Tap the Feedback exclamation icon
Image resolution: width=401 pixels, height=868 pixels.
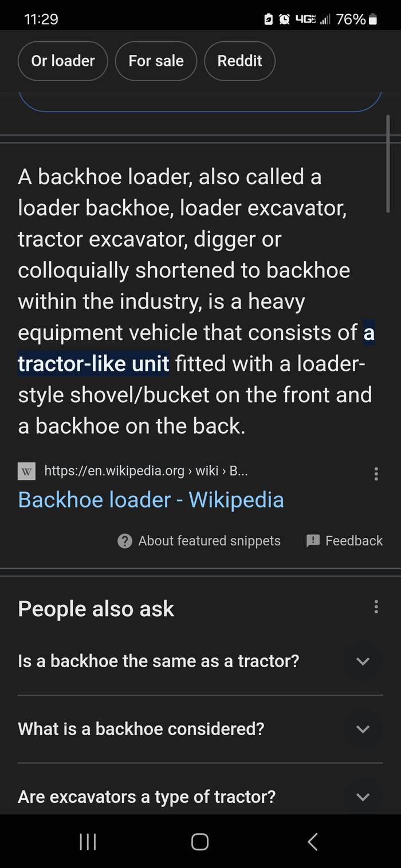313,541
